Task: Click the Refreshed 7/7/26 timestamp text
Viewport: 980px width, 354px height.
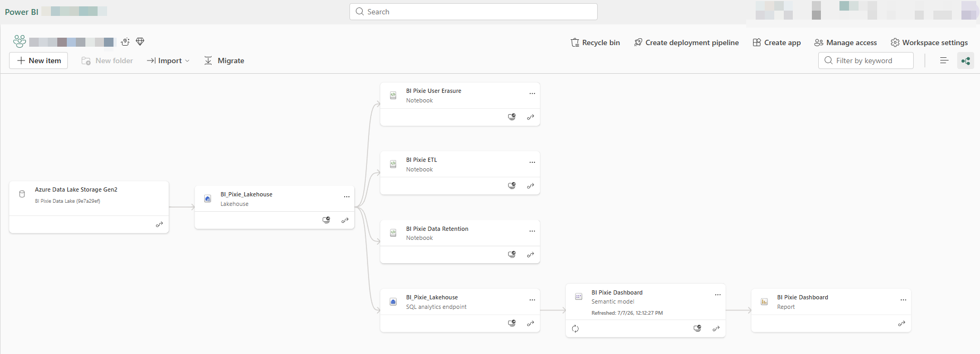Action: click(x=627, y=313)
